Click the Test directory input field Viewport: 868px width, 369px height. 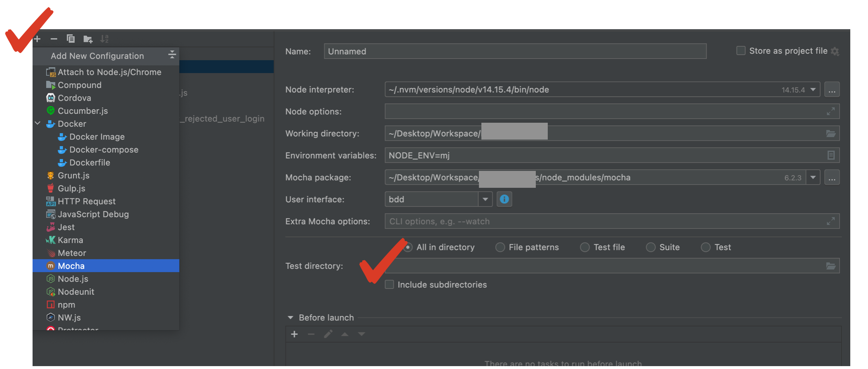(612, 266)
